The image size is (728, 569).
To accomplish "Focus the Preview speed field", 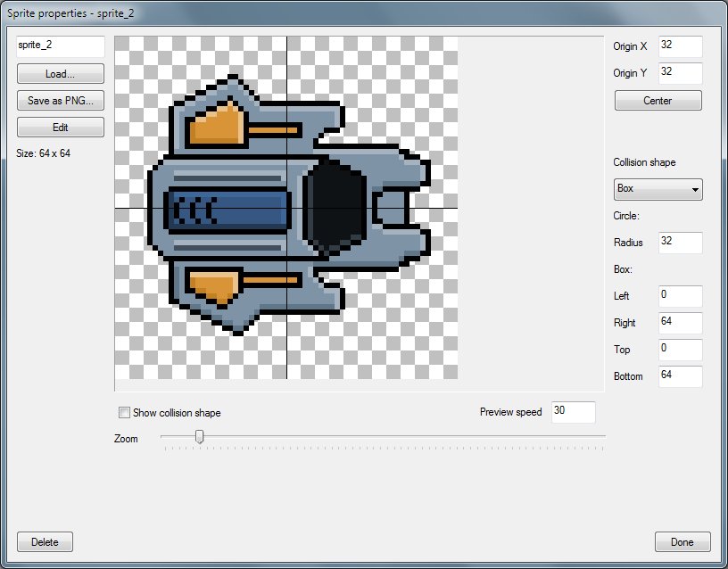I will [574, 412].
